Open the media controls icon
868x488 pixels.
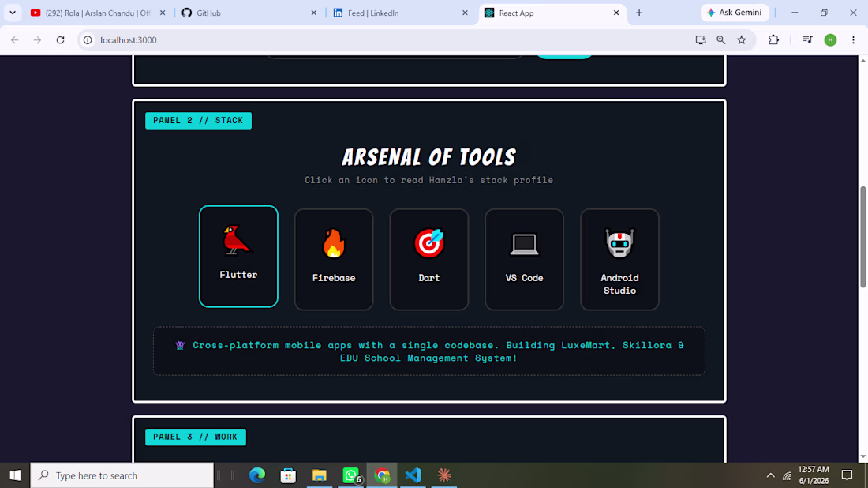click(x=808, y=40)
